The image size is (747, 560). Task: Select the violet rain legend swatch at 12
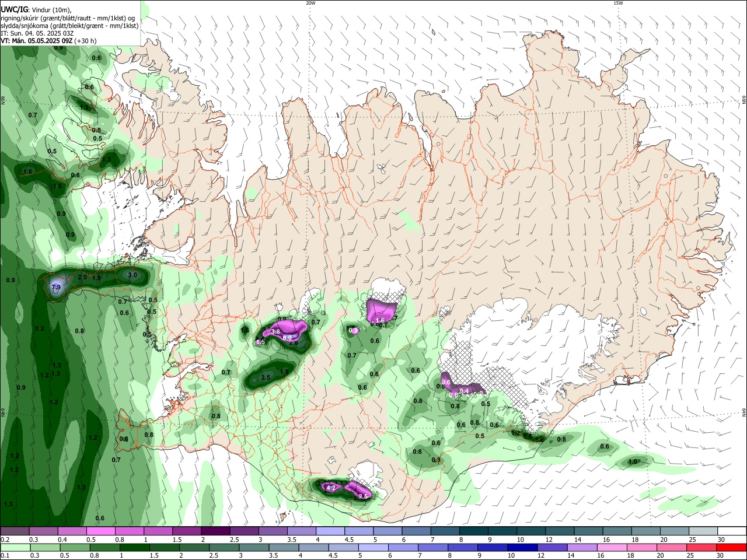click(552, 547)
